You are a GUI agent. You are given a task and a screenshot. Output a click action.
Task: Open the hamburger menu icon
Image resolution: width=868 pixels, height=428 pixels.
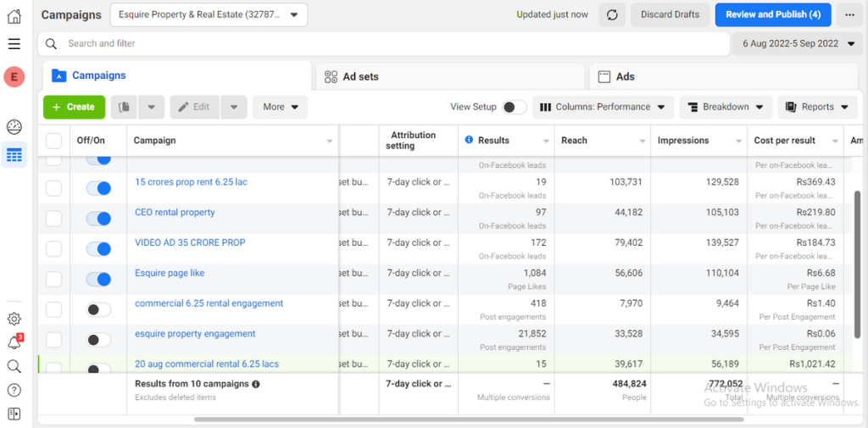[x=14, y=43]
